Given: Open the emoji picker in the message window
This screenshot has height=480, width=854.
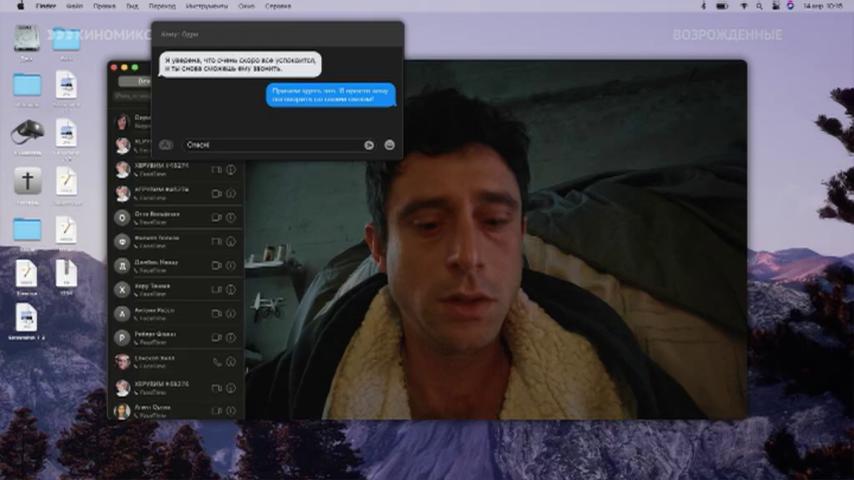Looking at the screenshot, I should pos(389,145).
